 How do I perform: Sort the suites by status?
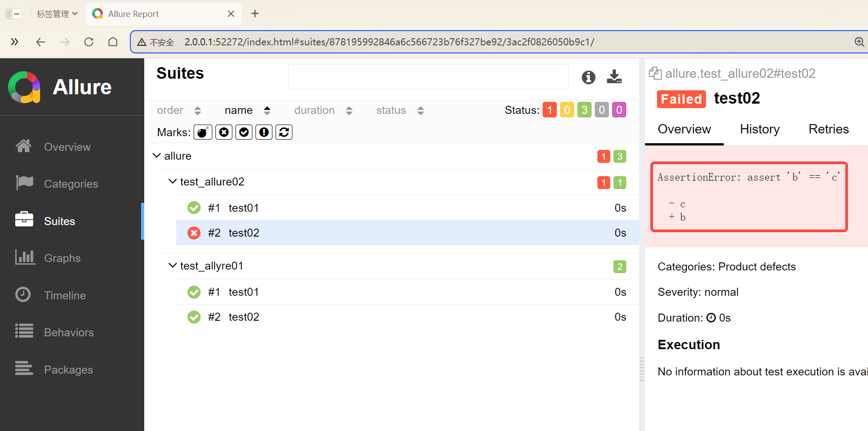[400, 110]
